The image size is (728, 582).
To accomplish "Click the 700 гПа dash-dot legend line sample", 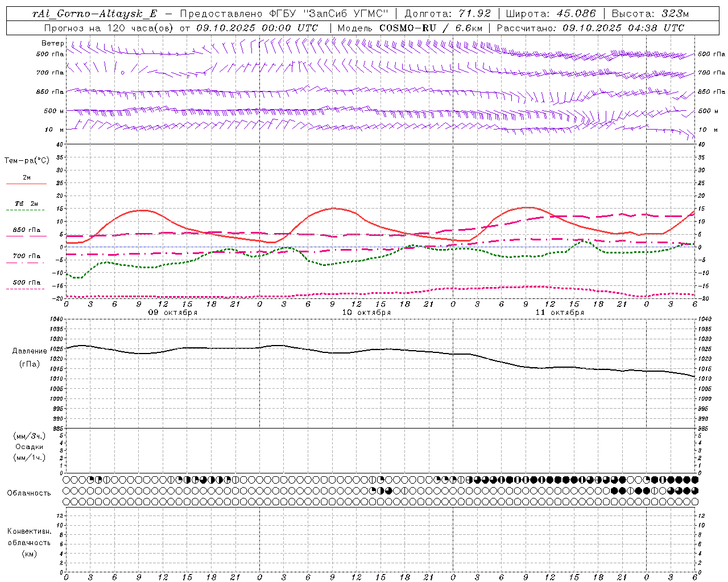I will pos(25,263).
